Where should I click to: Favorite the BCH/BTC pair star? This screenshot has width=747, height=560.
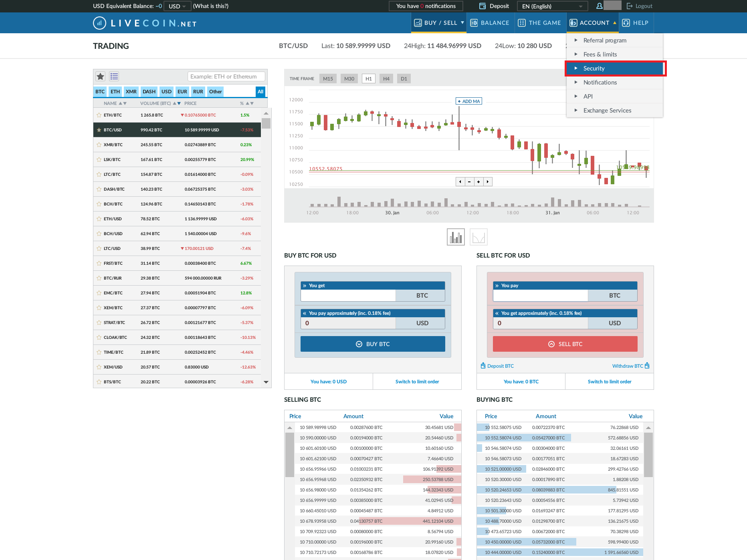(99, 204)
